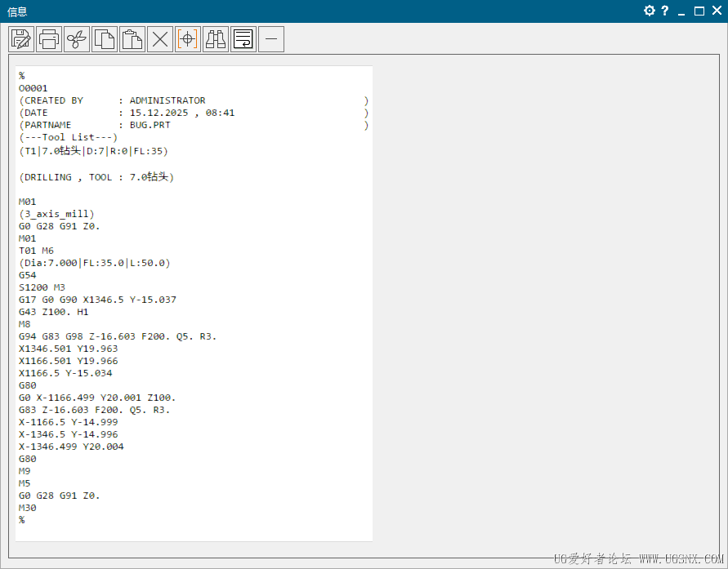Select the M30 program end line
728x569 pixels.
coord(28,508)
